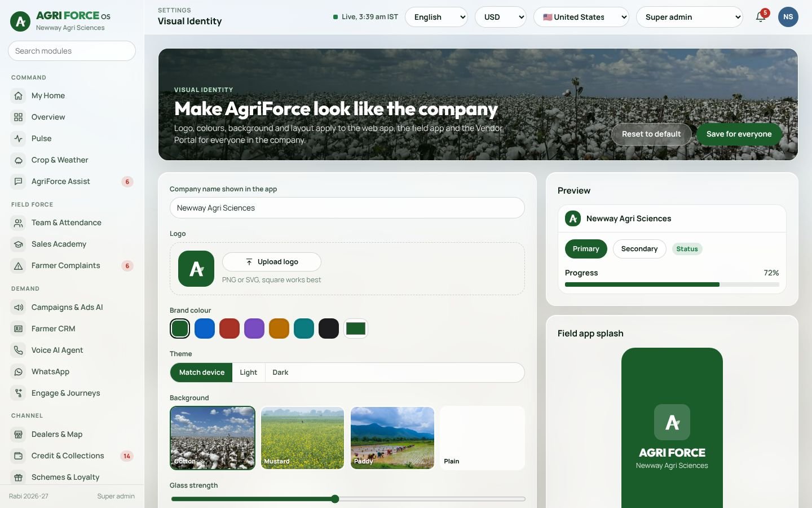
Task: Click the Search modules field
Action: (72, 51)
